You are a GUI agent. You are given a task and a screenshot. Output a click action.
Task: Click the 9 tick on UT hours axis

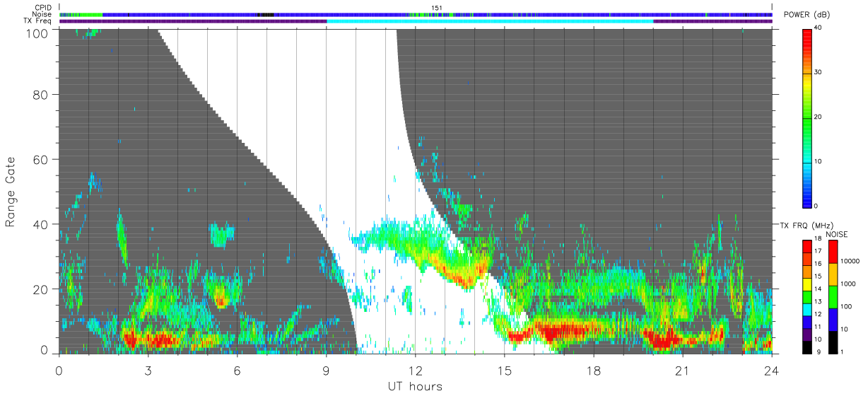[x=326, y=370]
